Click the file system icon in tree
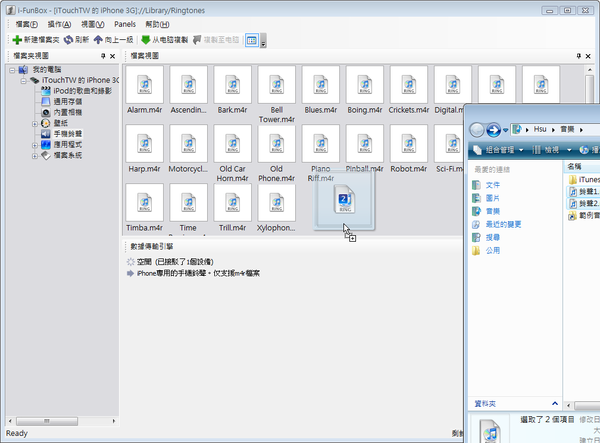The height and width of the screenshot is (443, 600). [x=46, y=155]
